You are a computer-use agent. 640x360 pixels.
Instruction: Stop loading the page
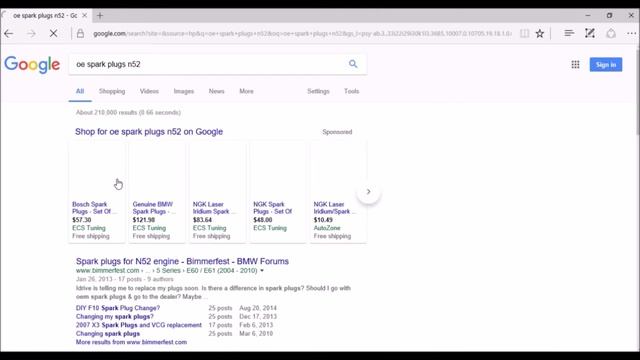53,33
